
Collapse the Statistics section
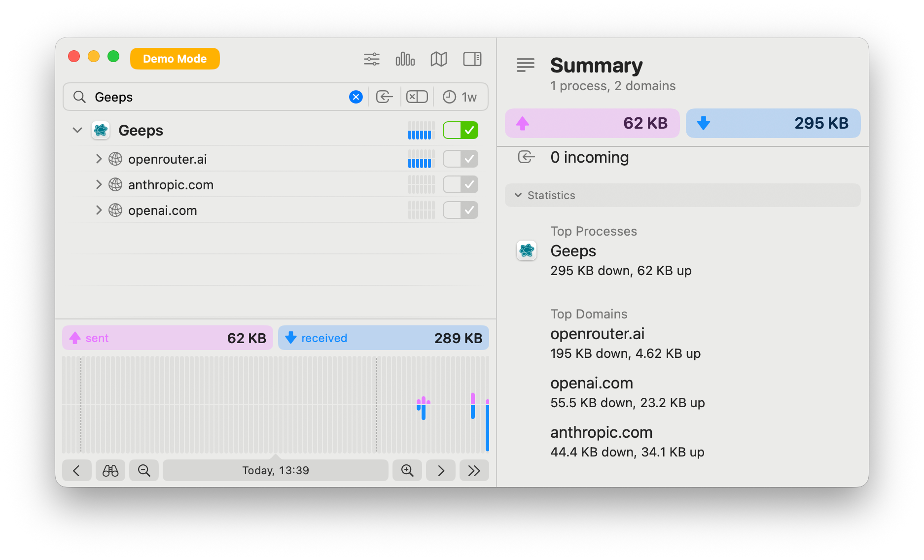pos(518,195)
